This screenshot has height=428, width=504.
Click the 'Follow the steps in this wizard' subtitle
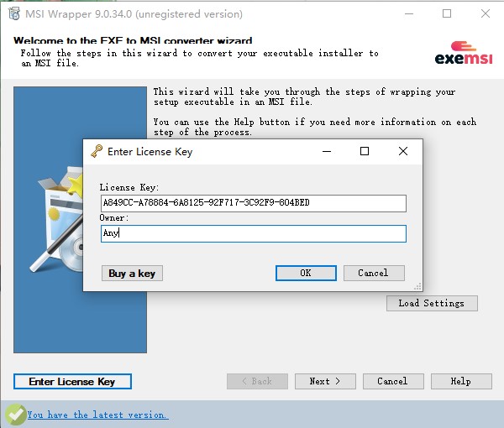199,58
